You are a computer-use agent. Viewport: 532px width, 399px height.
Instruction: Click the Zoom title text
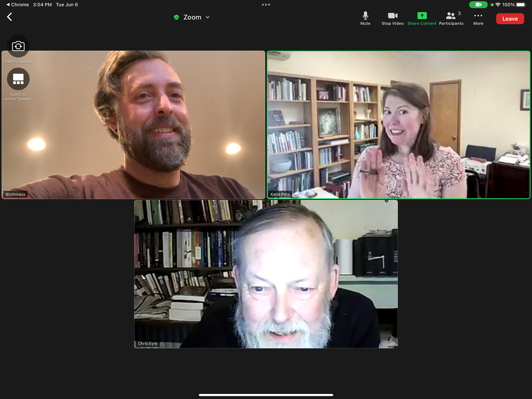click(192, 17)
